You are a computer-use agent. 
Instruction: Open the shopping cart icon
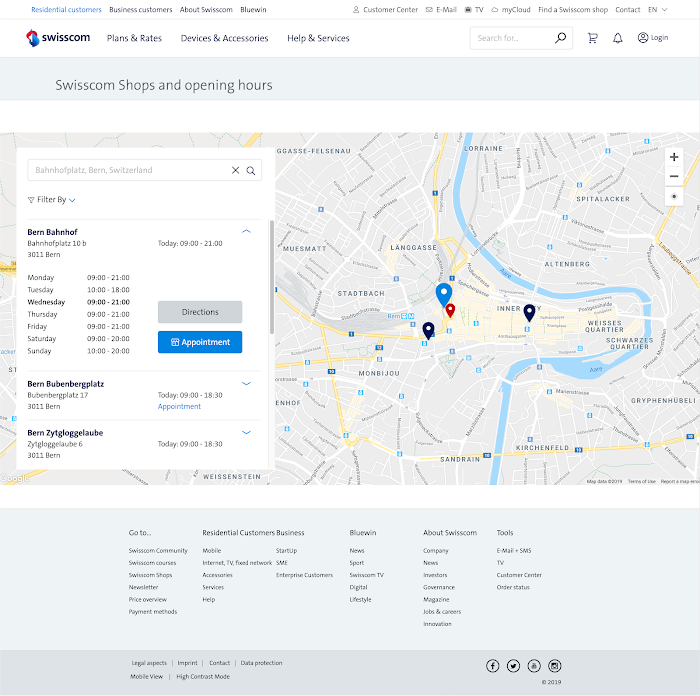point(592,38)
